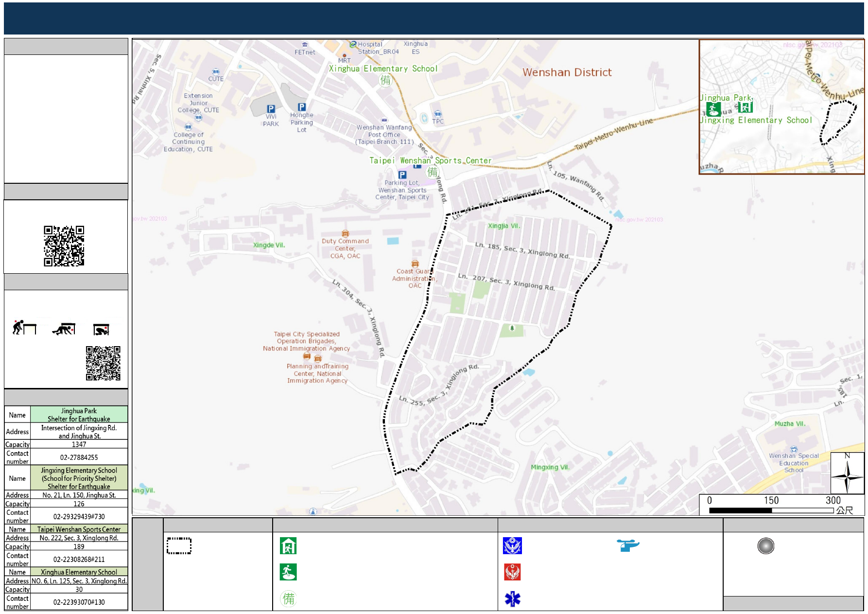Click the inset overview map thumbnail
Screen dimensions: 868x614
pyautogui.click(x=781, y=106)
